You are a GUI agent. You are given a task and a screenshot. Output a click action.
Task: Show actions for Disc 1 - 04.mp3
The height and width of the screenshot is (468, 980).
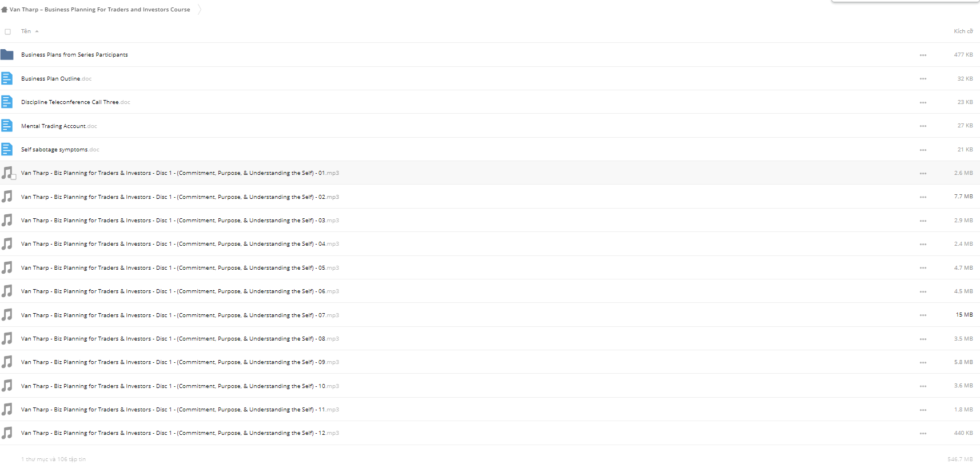coord(923,245)
